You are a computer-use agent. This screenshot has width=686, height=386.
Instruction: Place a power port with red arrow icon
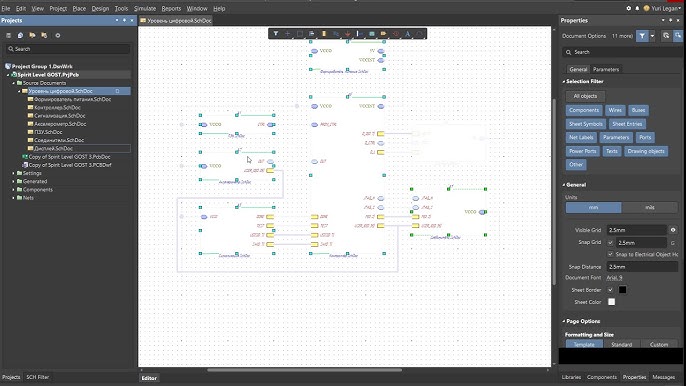point(348,34)
